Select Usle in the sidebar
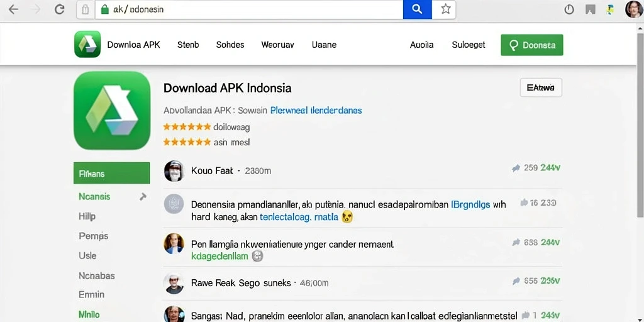 click(x=87, y=255)
